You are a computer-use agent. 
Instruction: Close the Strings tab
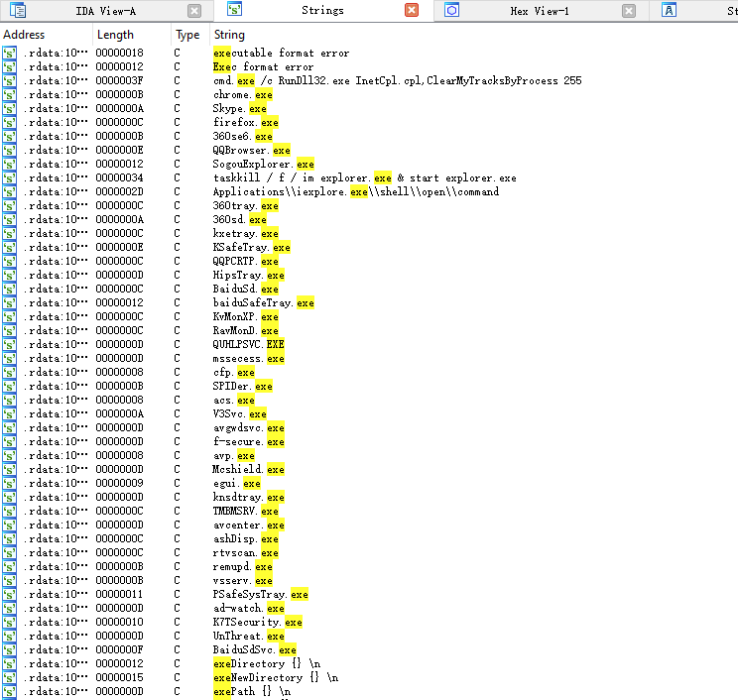coord(412,10)
